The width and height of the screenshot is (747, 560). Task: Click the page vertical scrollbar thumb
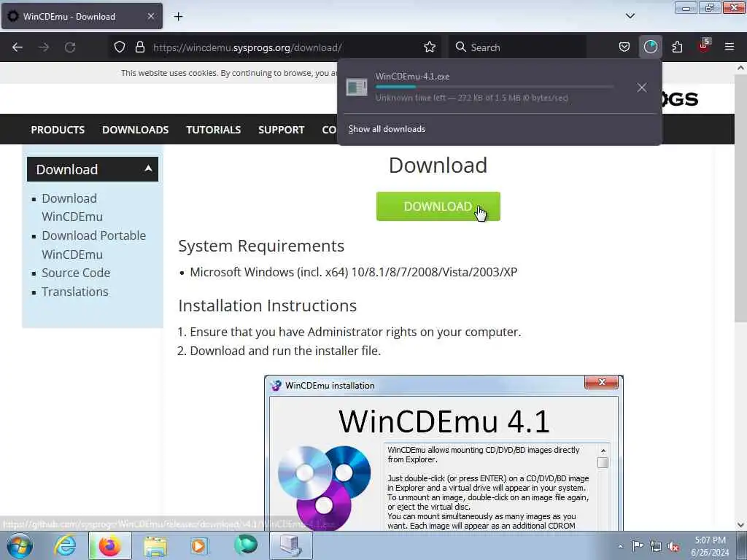tap(740, 200)
